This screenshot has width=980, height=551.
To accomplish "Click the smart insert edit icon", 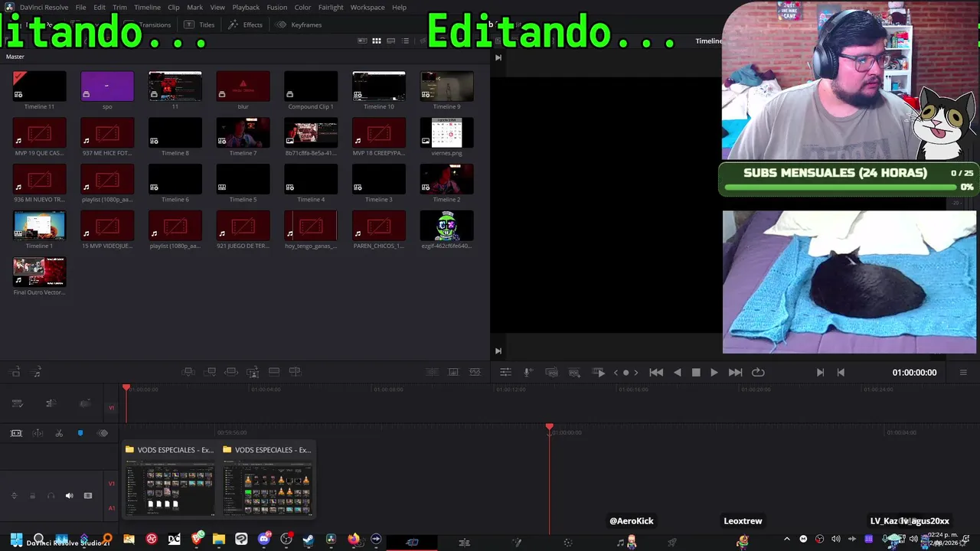I will coord(188,372).
